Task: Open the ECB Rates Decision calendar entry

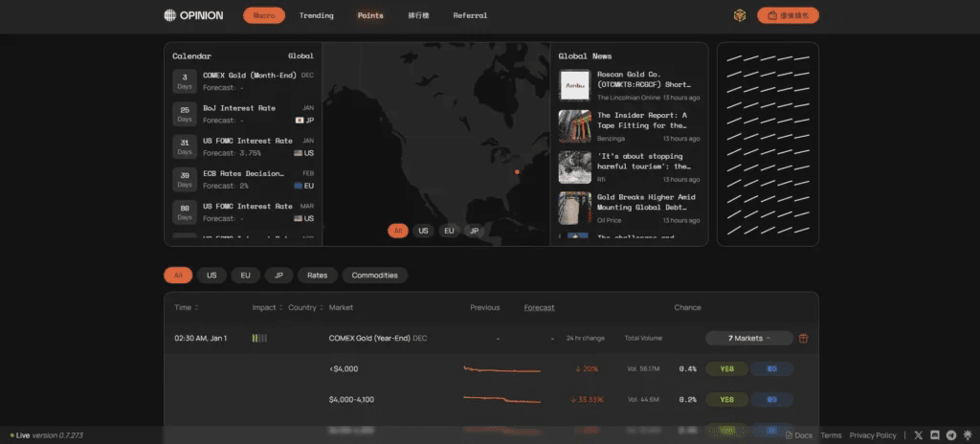Action: [243, 180]
